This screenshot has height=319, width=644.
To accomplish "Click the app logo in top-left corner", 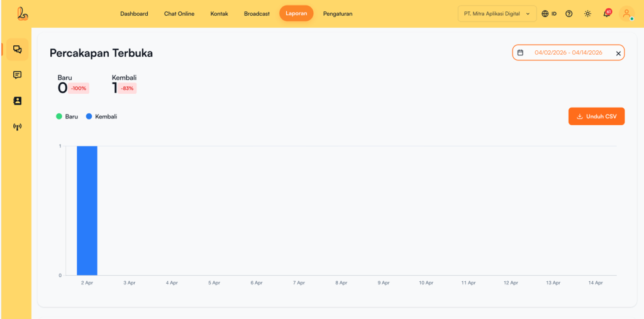I will (23, 13).
